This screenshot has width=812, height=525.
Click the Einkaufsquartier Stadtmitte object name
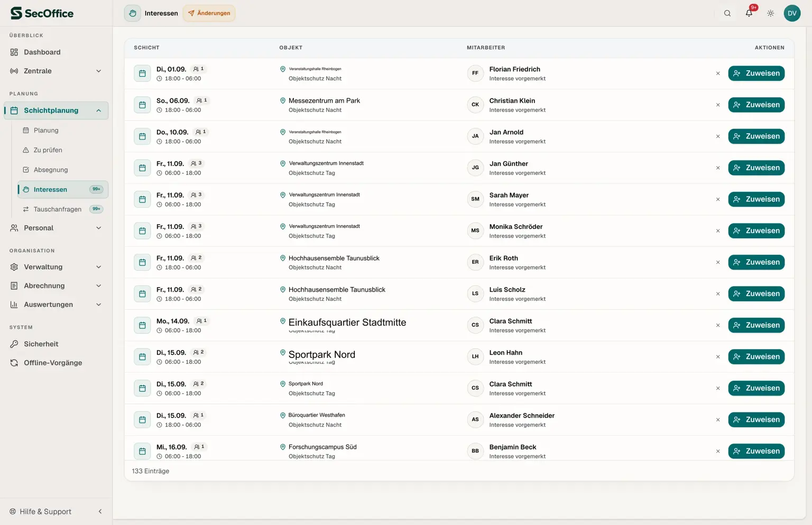tap(347, 323)
